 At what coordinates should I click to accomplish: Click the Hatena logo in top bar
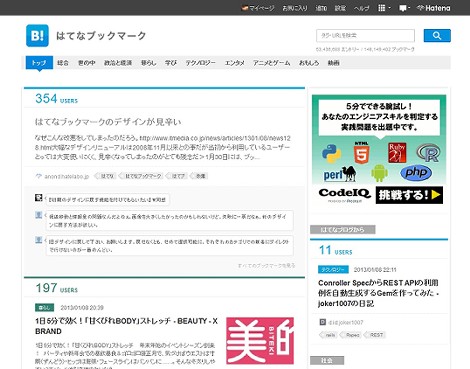tap(433, 8)
